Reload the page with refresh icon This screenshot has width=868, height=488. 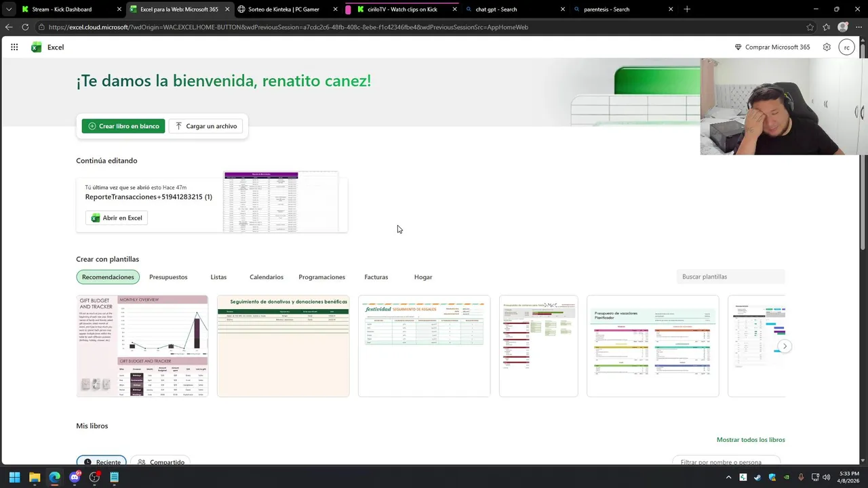pos(25,27)
